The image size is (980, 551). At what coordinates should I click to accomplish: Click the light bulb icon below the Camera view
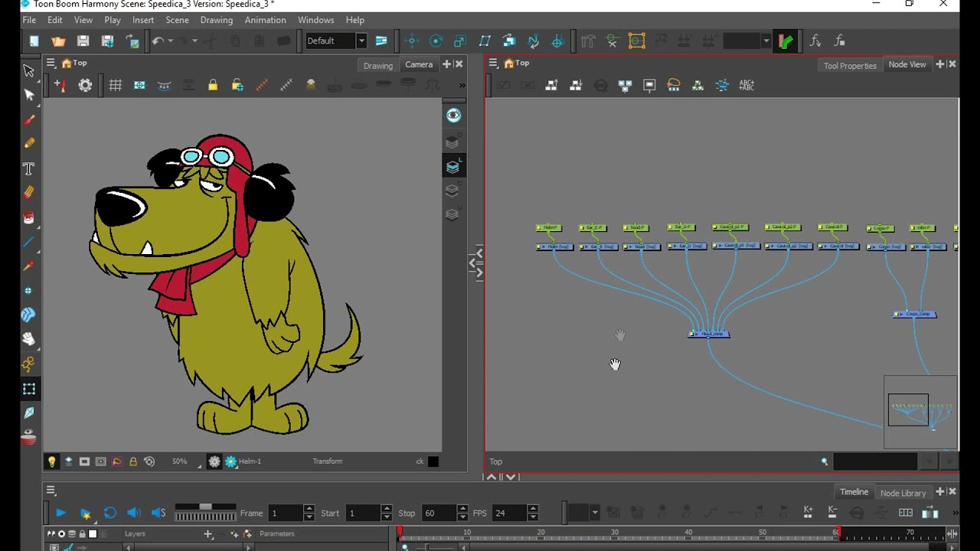(x=51, y=461)
